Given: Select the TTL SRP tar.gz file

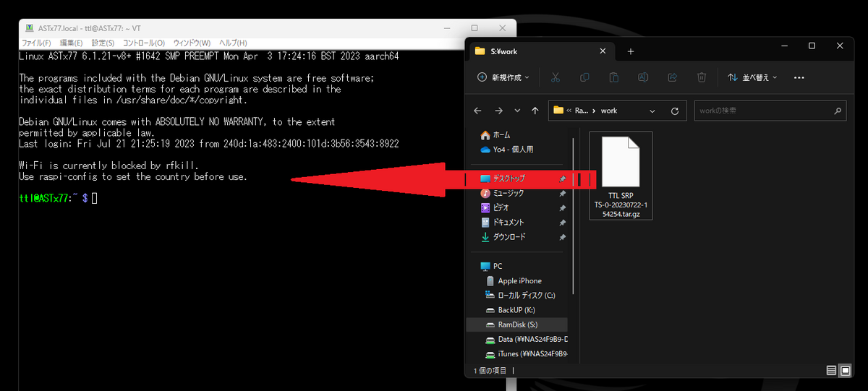Looking at the screenshot, I should click(x=621, y=176).
